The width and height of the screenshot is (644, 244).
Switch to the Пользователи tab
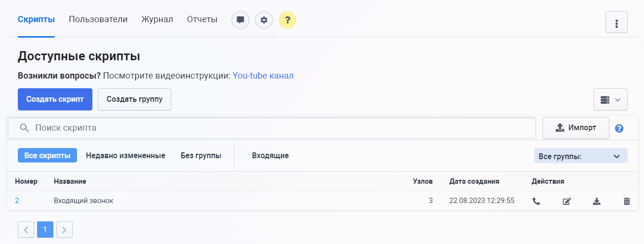[98, 20]
